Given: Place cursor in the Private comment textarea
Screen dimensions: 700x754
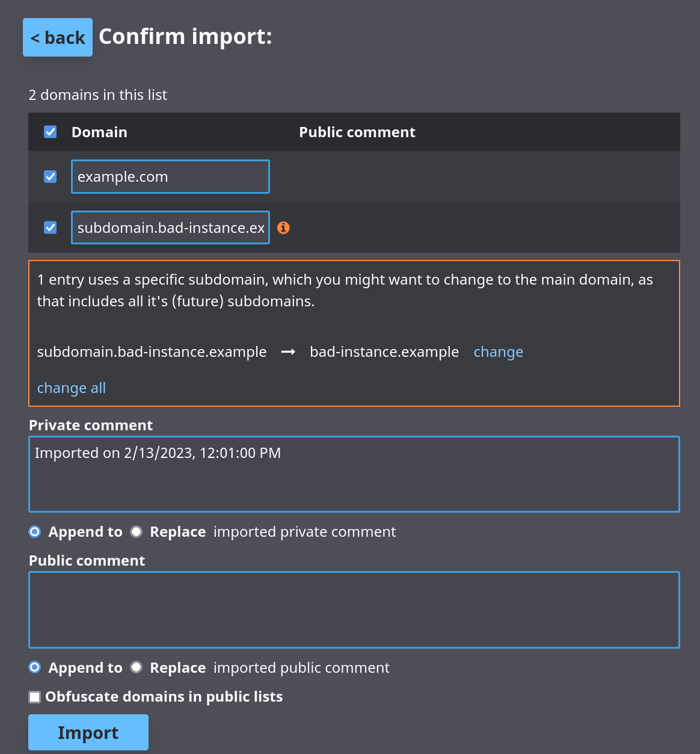Looking at the screenshot, I should point(354,474).
